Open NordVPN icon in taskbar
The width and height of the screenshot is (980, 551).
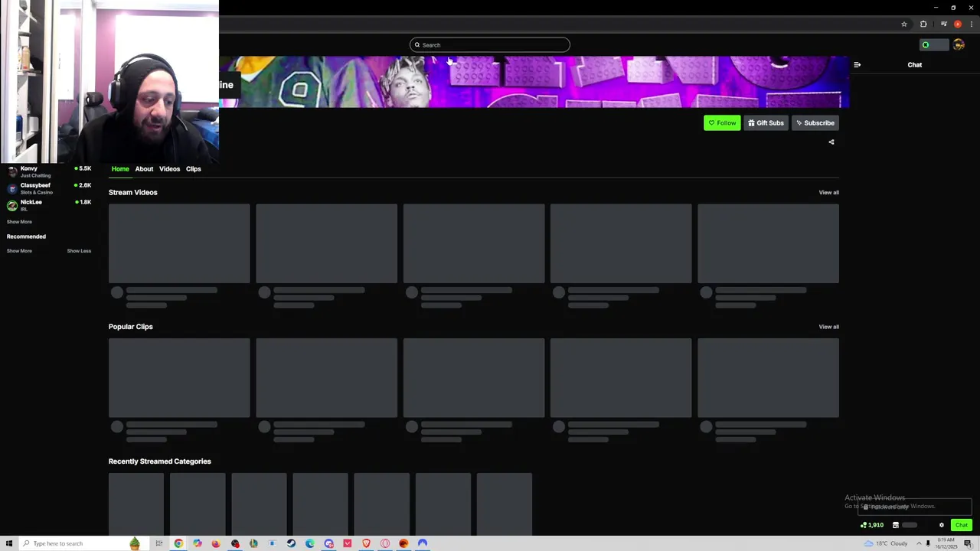click(423, 543)
